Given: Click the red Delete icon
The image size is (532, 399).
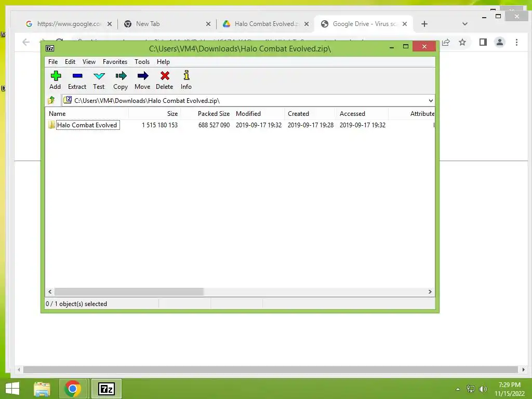Looking at the screenshot, I should pos(165,80).
